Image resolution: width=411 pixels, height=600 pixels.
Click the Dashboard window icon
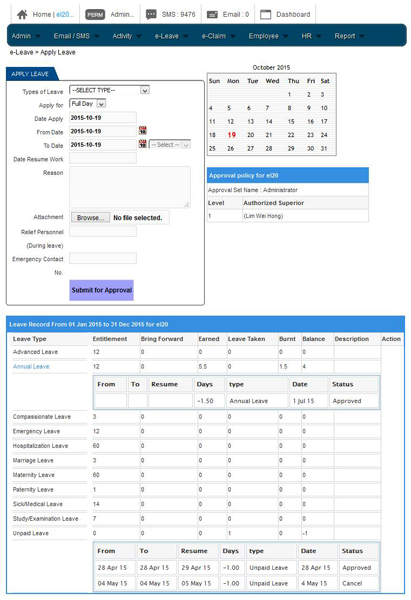tap(266, 15)
